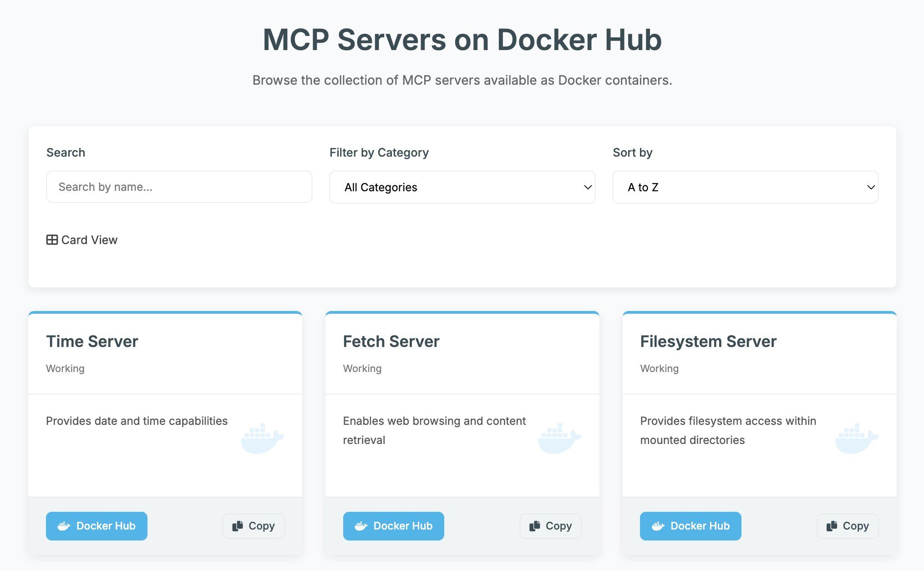924x571 pixels.
Task: Click the MCP Servers on Docker Hub heading
Action: tap(462, 40)
